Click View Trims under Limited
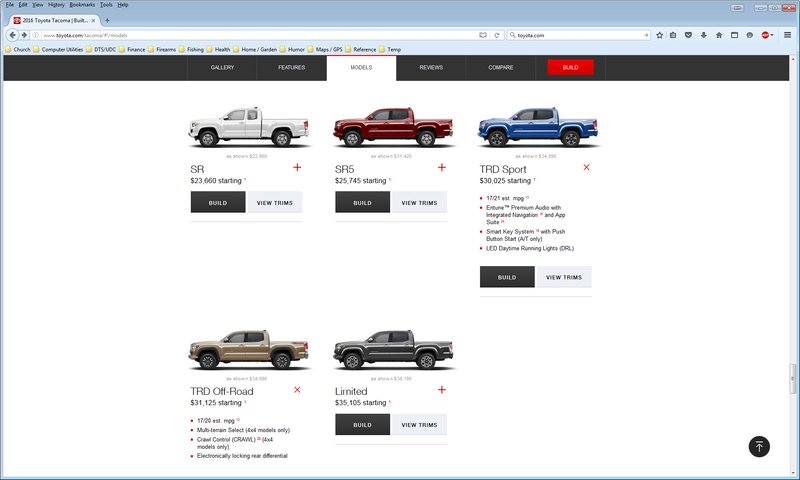Viewport: 800px width, 480px height. [419, 424]
